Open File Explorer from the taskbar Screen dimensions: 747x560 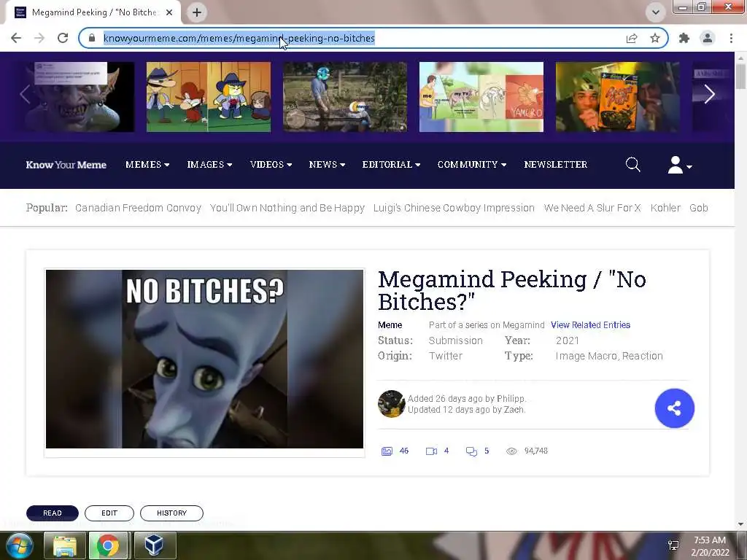coord(64,545)
